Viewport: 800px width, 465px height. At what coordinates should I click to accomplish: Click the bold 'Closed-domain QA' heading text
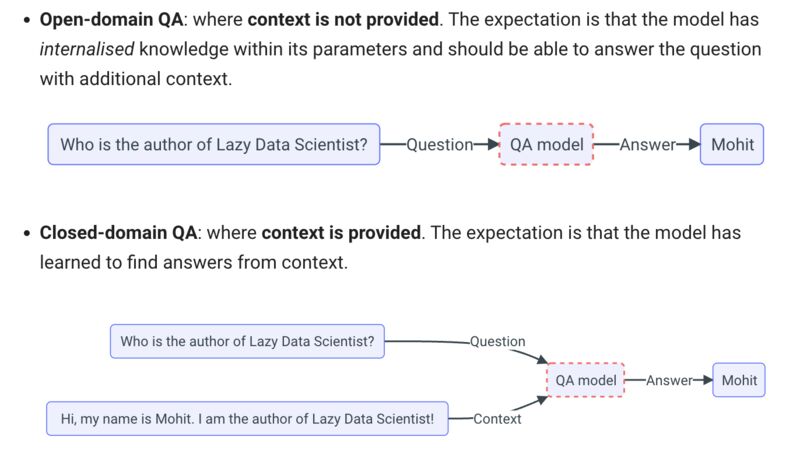tap(118, 233)
